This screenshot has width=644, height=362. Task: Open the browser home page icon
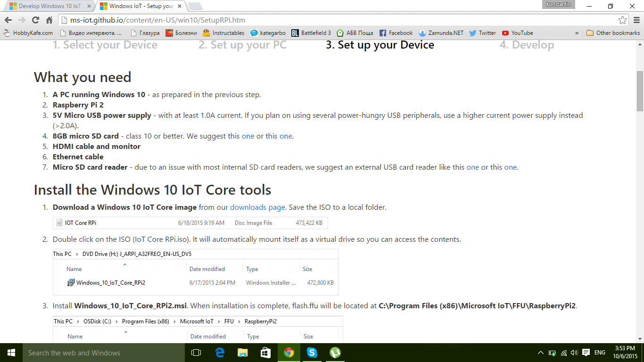[49, 20]
